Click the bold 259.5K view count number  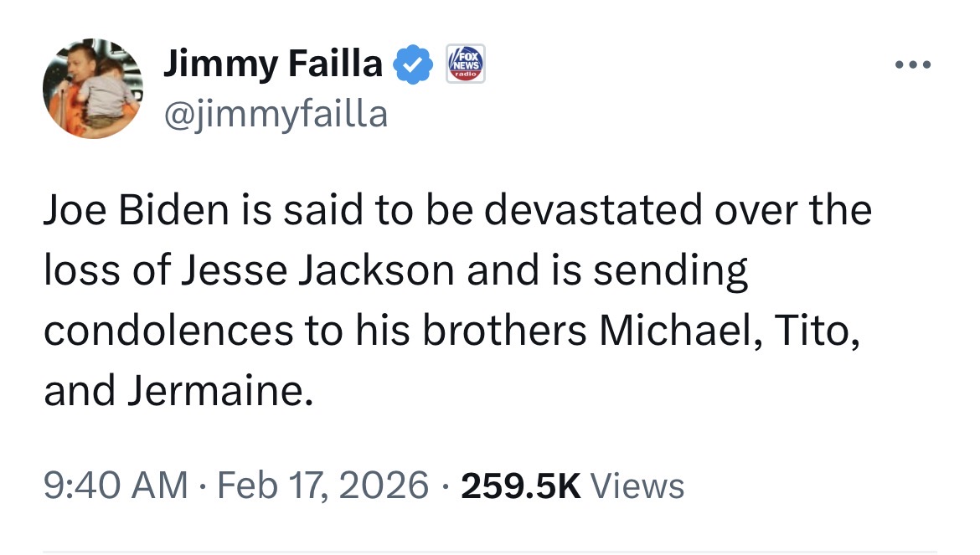click(x=520, y=486)
